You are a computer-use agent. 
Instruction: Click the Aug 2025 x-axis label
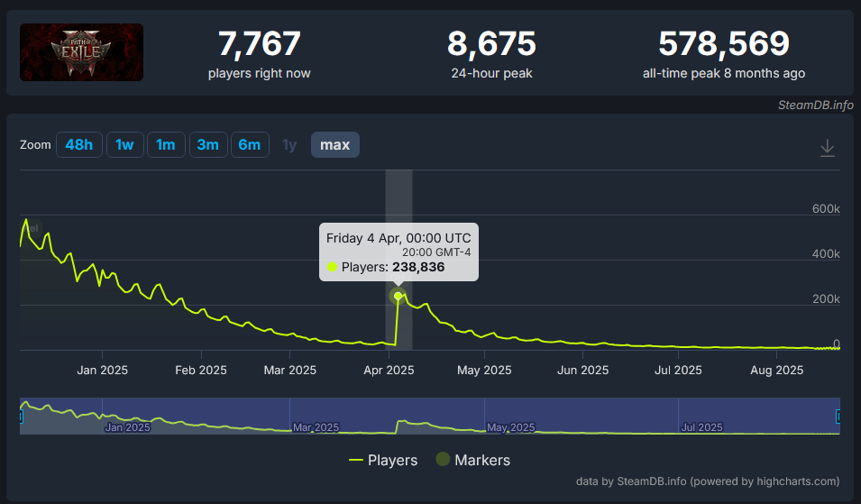[x=776, y=371]
